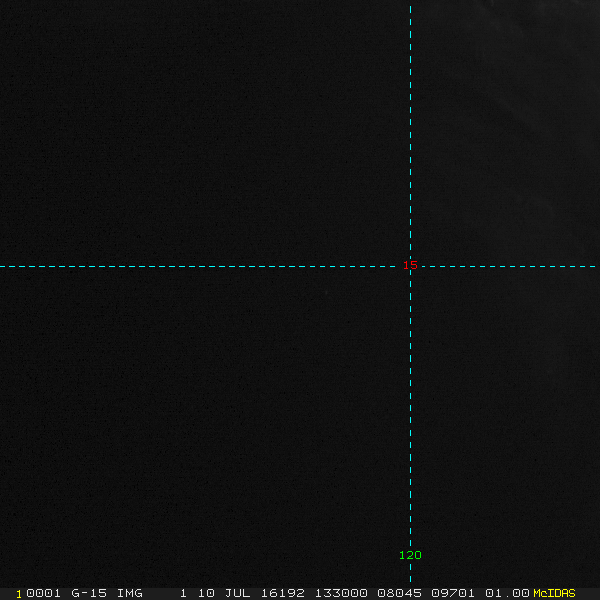Click the yellow McIDAS label in status bar
Screen dimensions: 600x600
554,593
